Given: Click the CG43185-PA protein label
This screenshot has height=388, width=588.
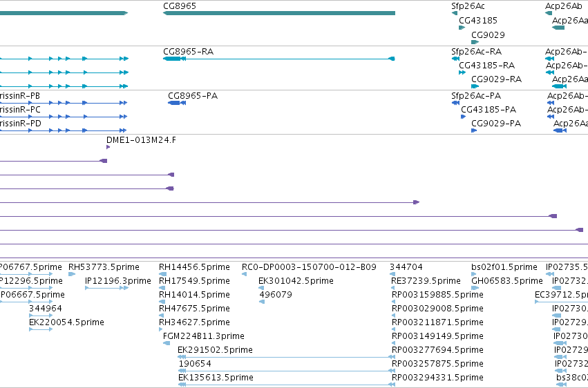Looking at the screenshot, I should [x=489, y=110].
